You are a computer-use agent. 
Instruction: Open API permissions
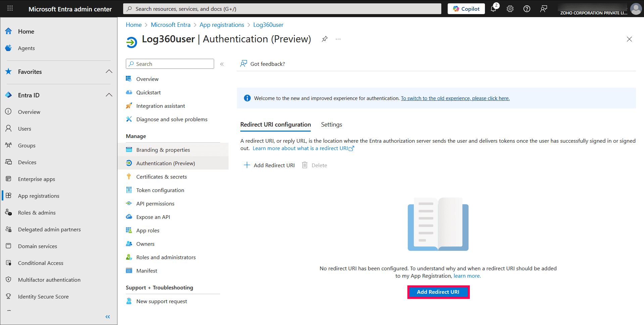coord(155,203)
